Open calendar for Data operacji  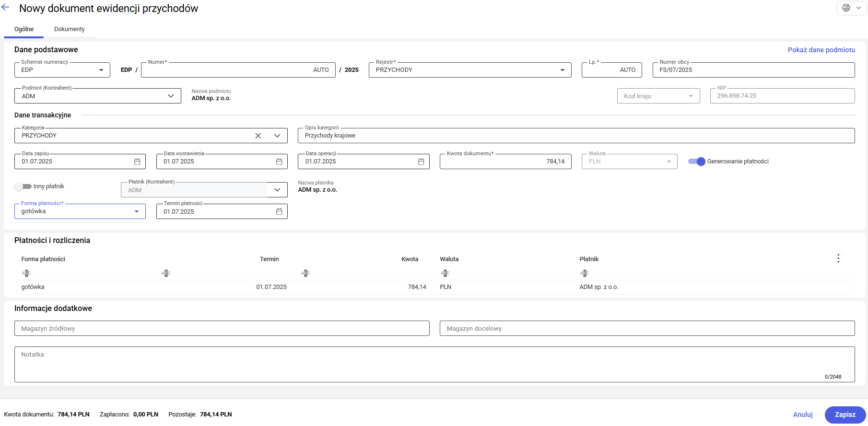coord(421,161)
